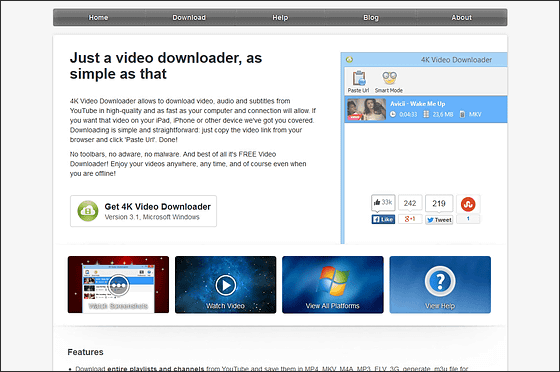Viewport: 560px width, 372px height.
Task: Click the Version 3.1, Microsoft Windows text
Action: pos(152,217)
